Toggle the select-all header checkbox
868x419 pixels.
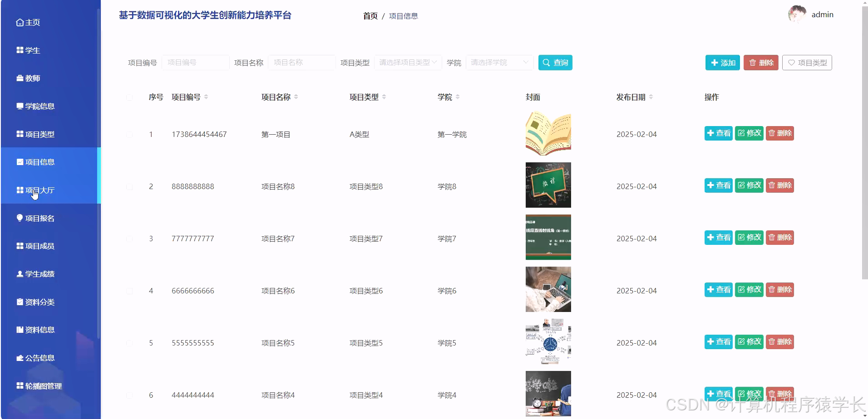point(129,97)
